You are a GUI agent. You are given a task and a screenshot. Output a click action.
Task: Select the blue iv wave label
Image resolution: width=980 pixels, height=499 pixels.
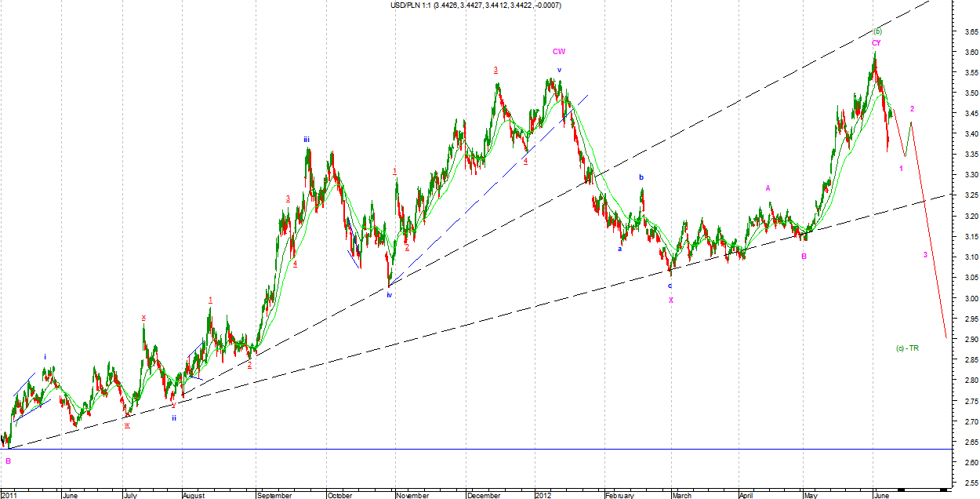[x=389, y=295]
